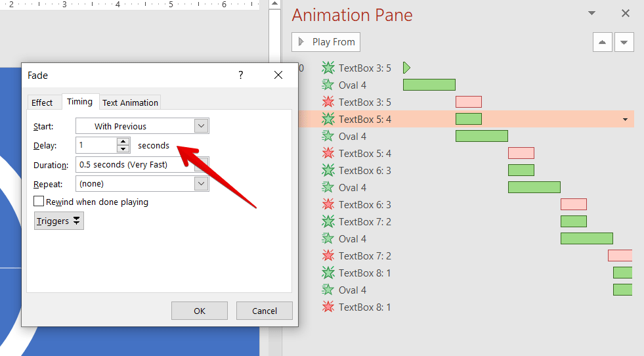Screen dimensions: 644x356
Task: Click the Play From button
Action: 326,42
